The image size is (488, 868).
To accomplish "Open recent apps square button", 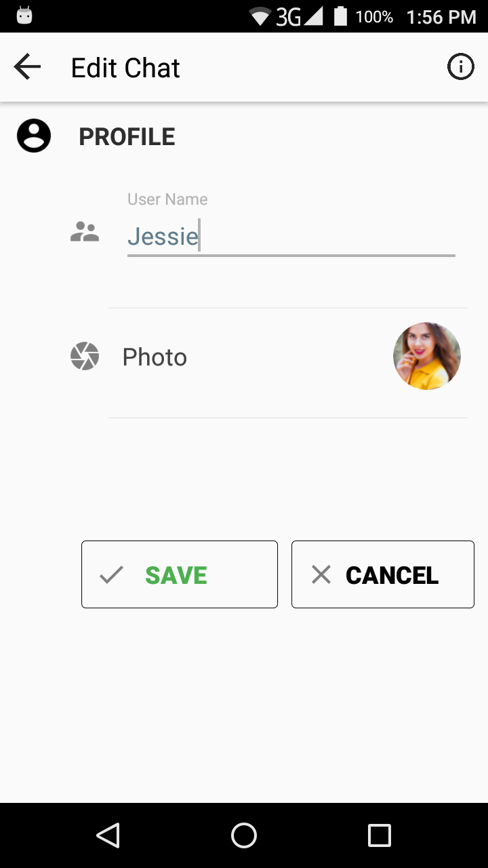I will pos(380,835).
